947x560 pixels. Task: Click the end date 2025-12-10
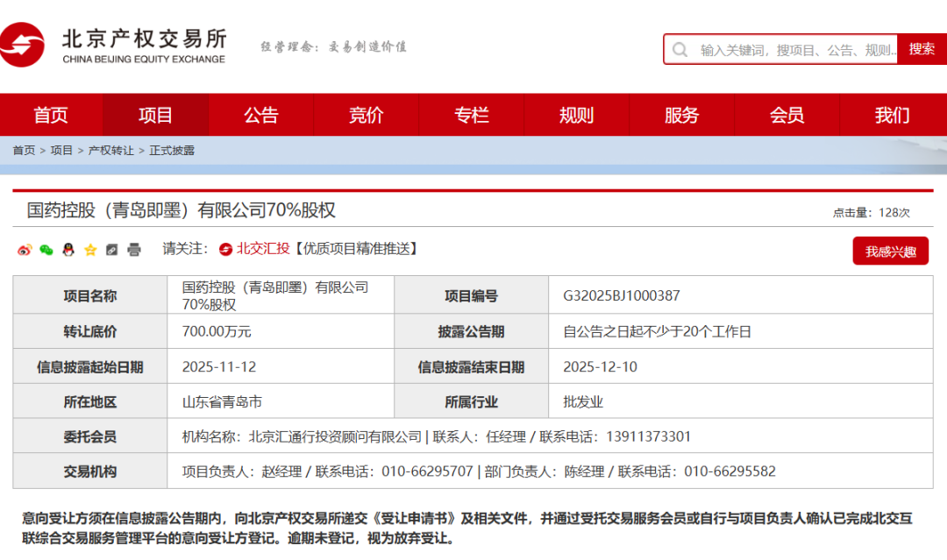pyautogui.click(x=601, y=367)
